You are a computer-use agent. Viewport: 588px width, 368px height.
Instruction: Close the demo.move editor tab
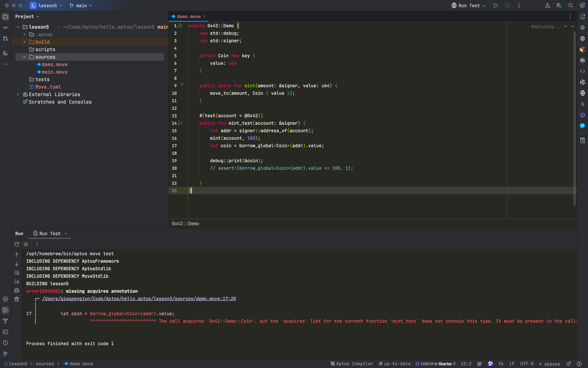[x=204, y=16]
